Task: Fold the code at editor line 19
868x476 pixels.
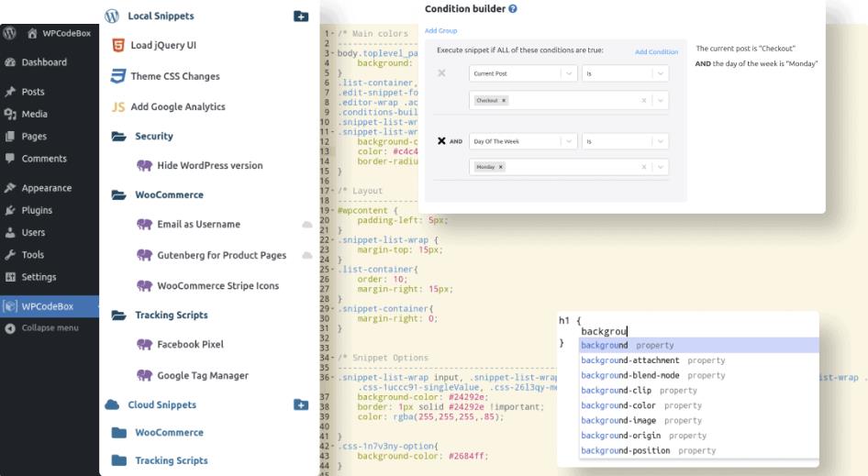Action: (x=333, y=211)
